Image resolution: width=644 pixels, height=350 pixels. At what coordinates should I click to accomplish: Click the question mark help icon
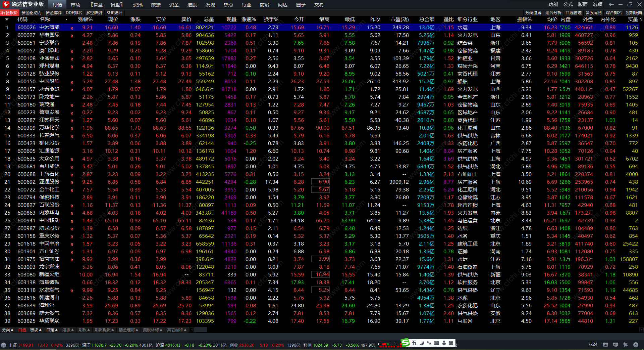click(641, 19)
